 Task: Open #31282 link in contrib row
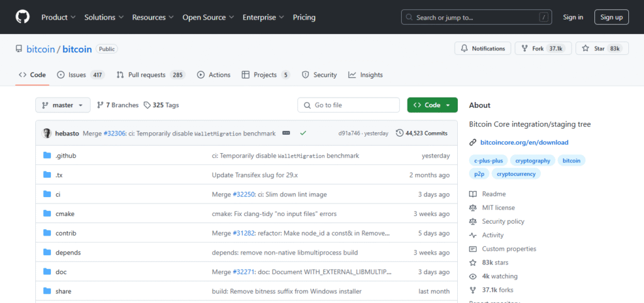tap(245, 233)
